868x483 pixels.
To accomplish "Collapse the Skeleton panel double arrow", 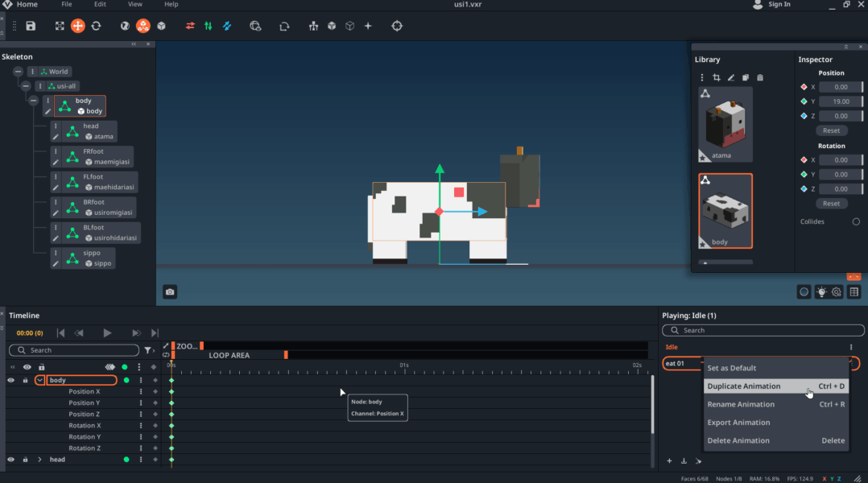I will pos(134,44).
